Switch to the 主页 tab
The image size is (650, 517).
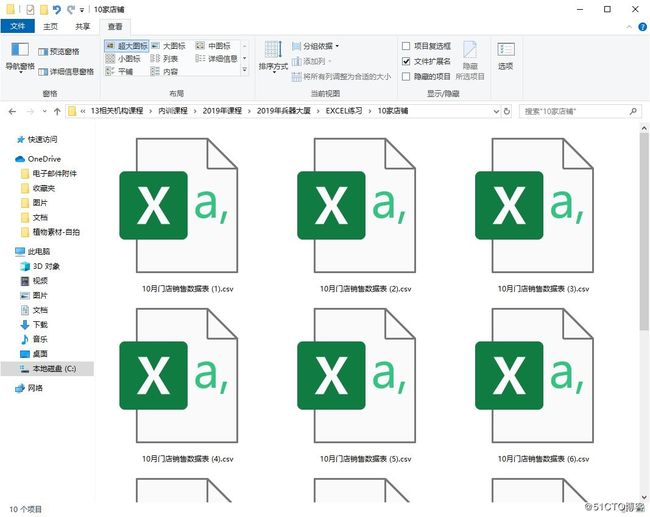[51, 27]
